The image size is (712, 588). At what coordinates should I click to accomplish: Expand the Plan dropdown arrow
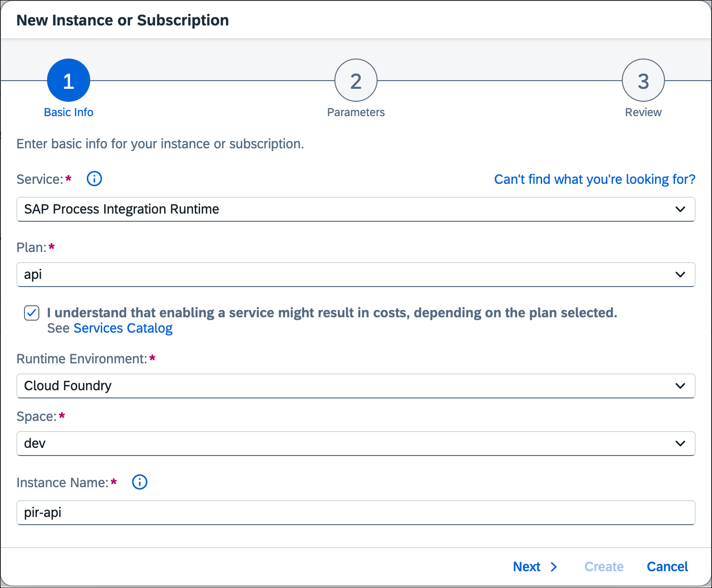click(x=680, y=275)
